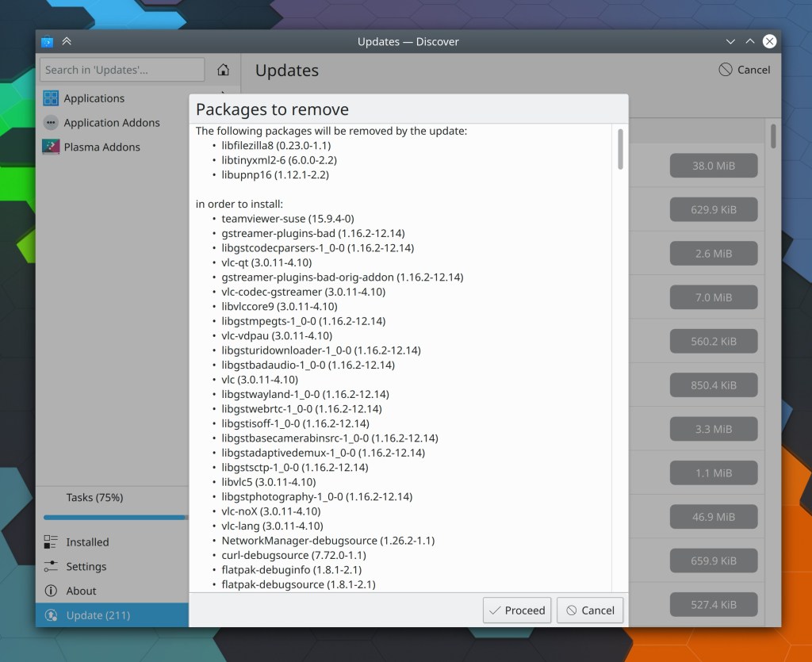Cancel the update from header toolbar
The image size is (812, 662).
pyautogui.click(x=744, y=70)
